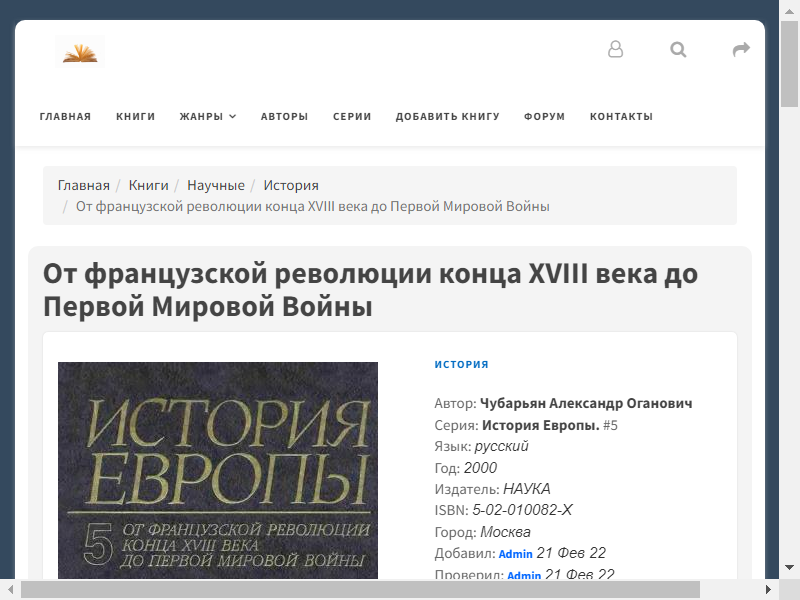Click the История Европы book cover
800x600 pixels.
tap(218, 470)
